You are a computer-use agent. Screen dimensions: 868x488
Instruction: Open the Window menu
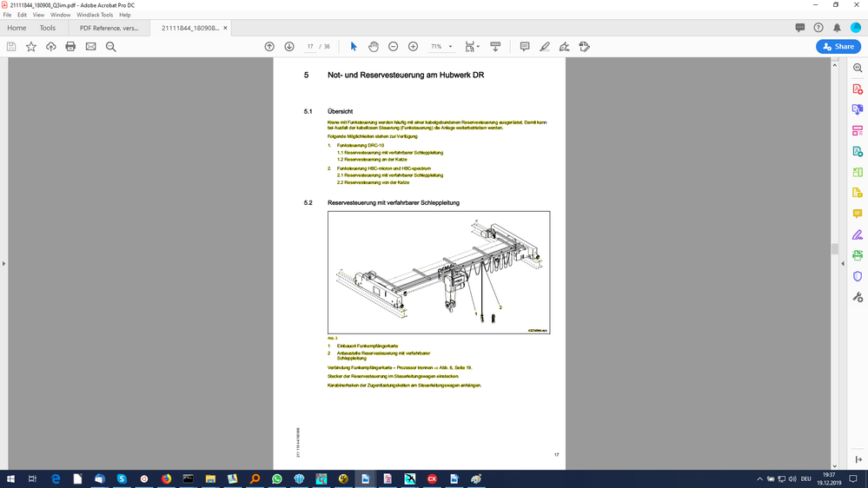coord(60,15)
